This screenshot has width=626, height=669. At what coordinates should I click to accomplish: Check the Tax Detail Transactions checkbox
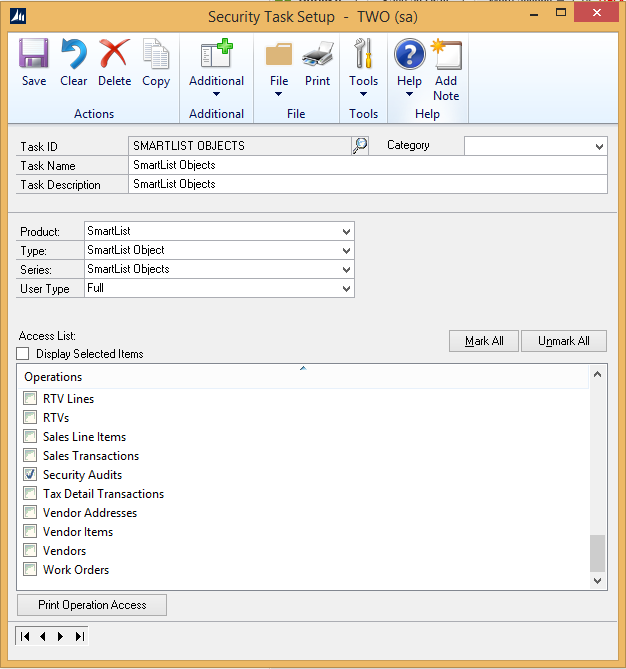(30, 494)
